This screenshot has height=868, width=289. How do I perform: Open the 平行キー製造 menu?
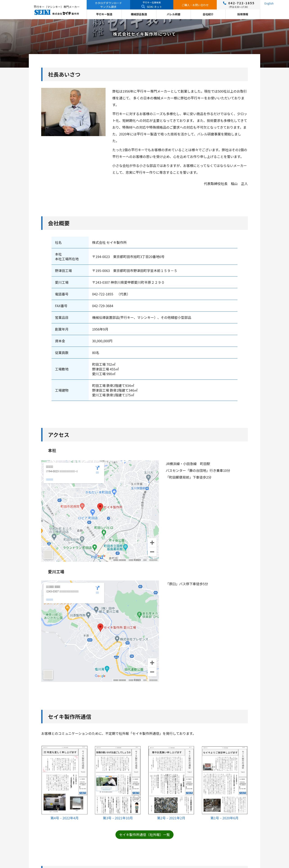pyautogui.click(x=104, y=14)
